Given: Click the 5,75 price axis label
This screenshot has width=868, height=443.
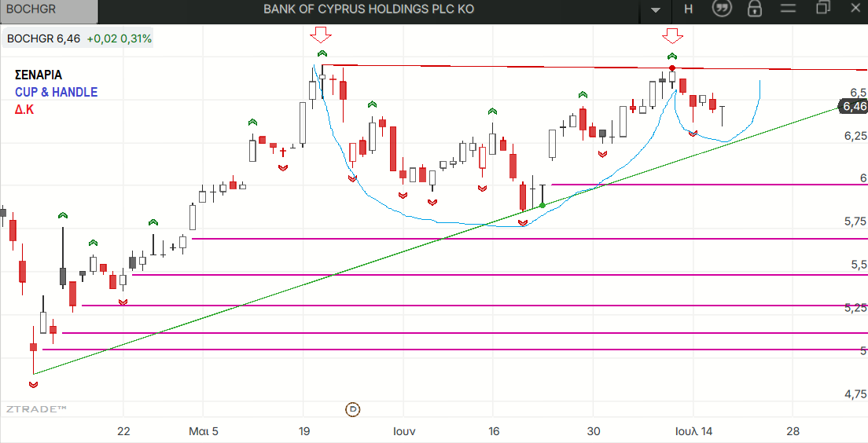Looking at the screenshot, I should [856, 222].
